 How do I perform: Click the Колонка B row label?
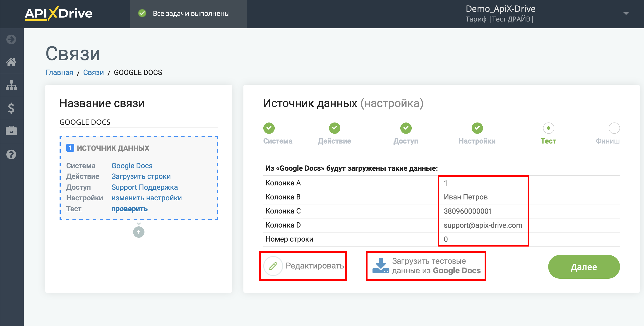tap(283, 197)
